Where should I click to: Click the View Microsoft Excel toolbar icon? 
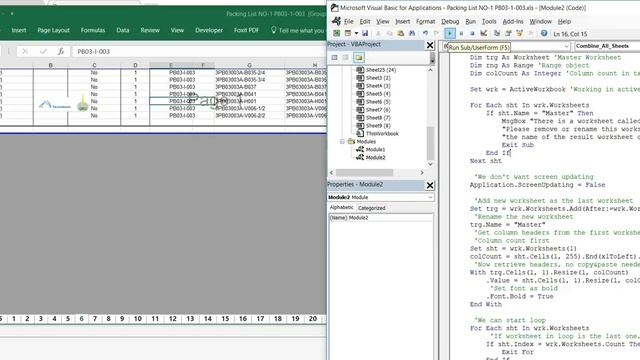[x=337, y=33]
